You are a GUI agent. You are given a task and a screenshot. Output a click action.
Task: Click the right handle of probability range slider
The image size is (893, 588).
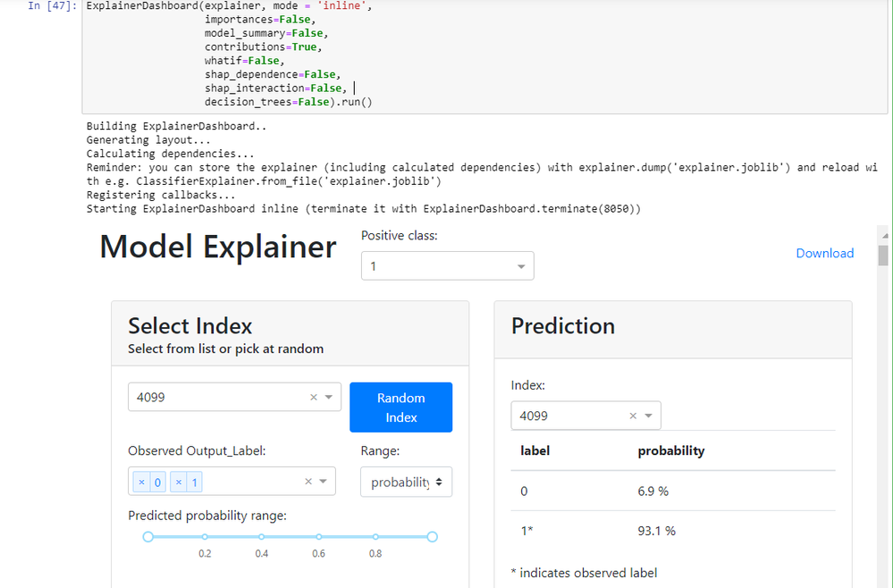tap(432, 536)
